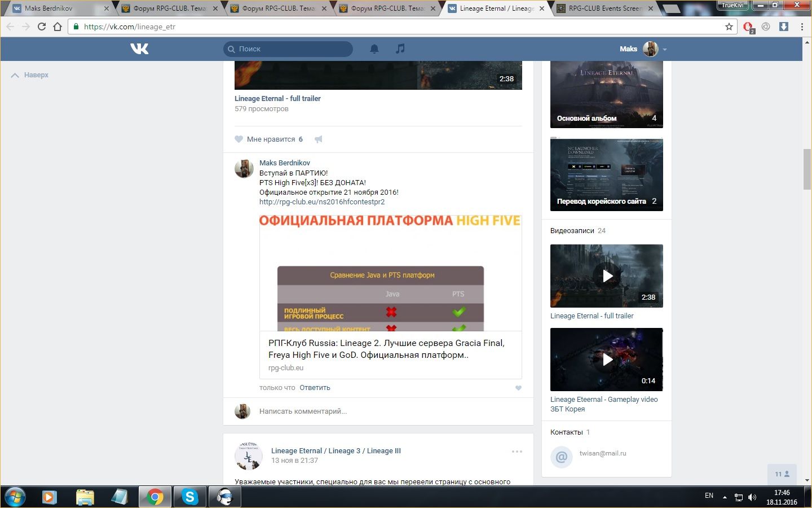Click the network tray icon

[x=739, y=497]
